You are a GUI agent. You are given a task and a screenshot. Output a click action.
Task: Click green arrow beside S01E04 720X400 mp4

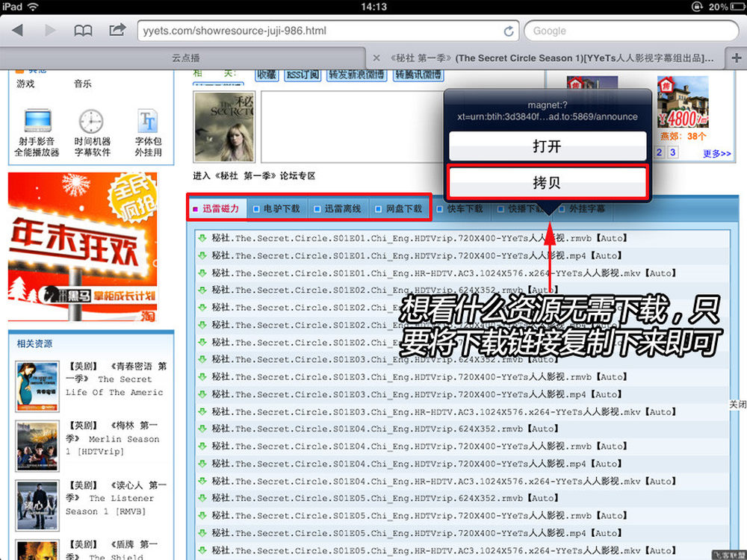[202, 464]
